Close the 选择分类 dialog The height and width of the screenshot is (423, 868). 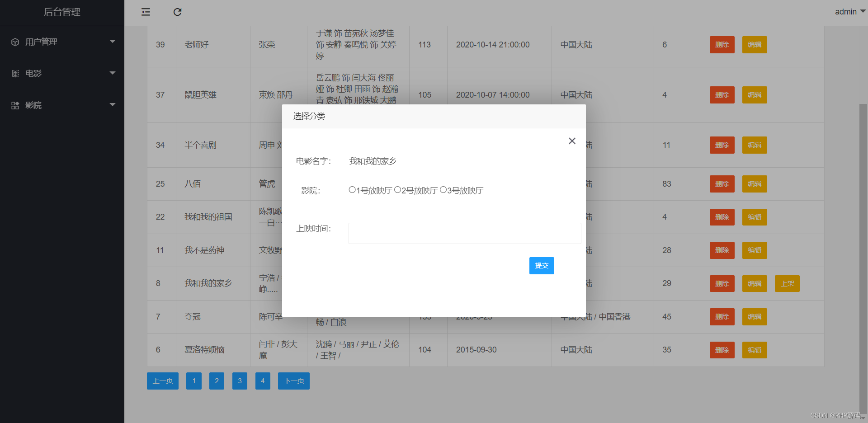click(x=572, y=141)
